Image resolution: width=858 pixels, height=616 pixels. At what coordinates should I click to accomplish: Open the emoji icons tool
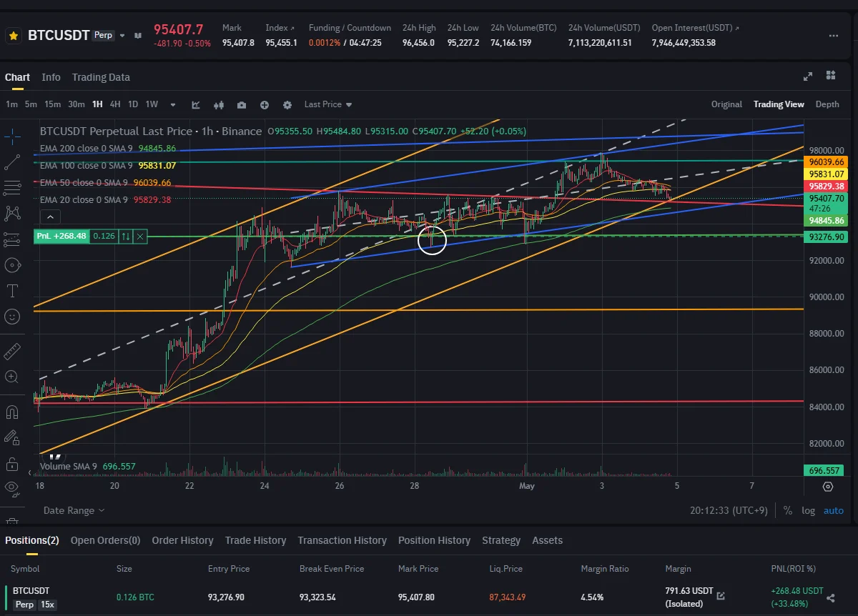coord(12,316)
